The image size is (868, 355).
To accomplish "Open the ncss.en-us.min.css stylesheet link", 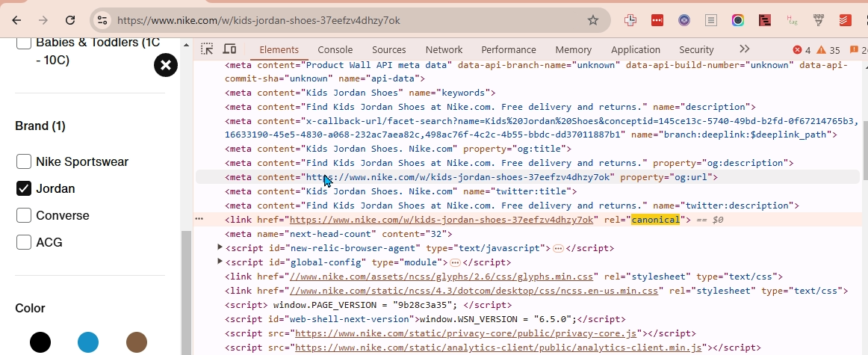I will click(x=474, y=291).
